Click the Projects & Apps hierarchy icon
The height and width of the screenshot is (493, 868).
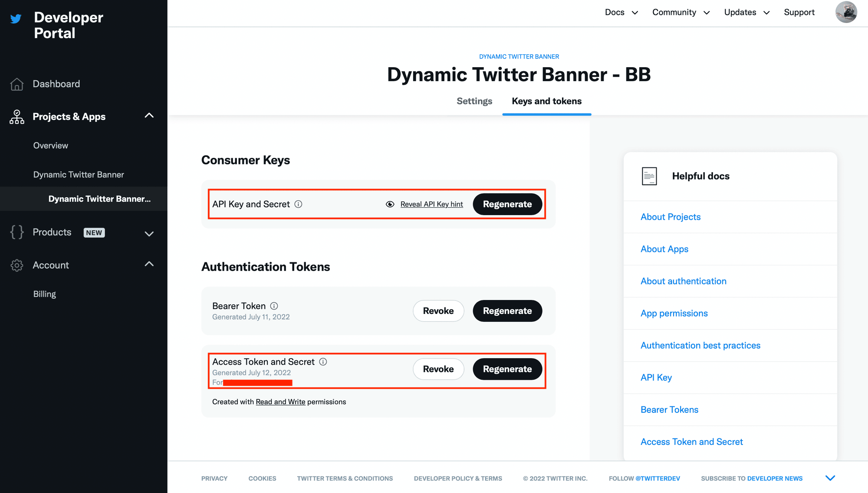17,117
